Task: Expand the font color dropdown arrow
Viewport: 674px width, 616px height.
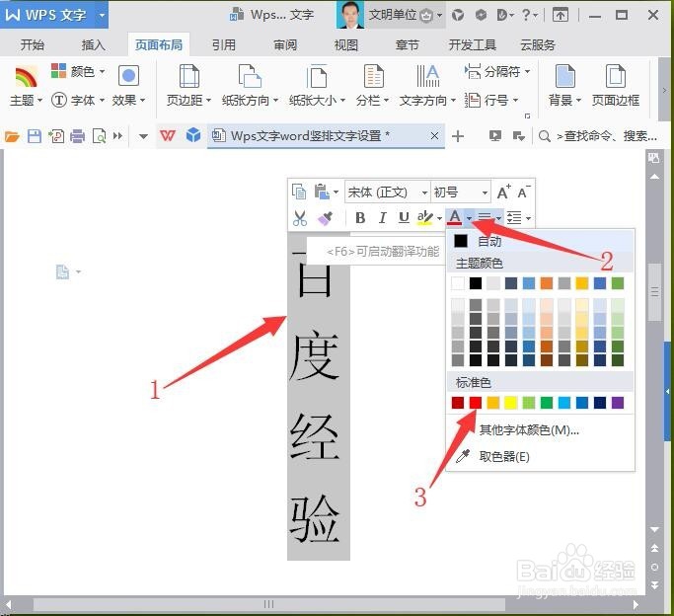Action: (x=469, y=218)
